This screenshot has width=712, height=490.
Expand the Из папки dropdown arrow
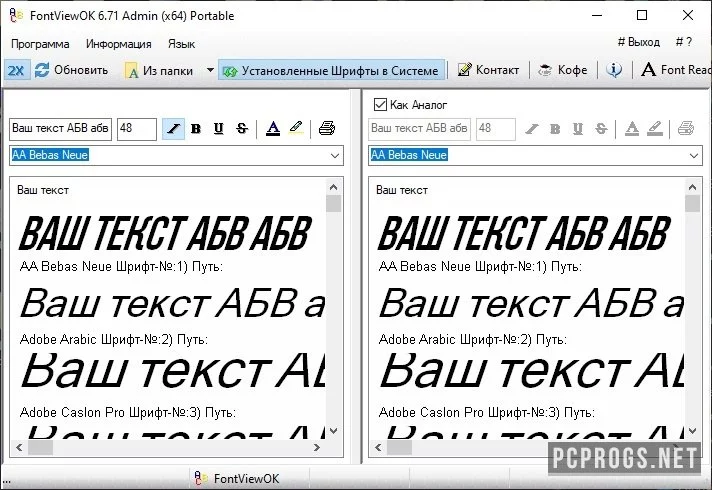210,70
